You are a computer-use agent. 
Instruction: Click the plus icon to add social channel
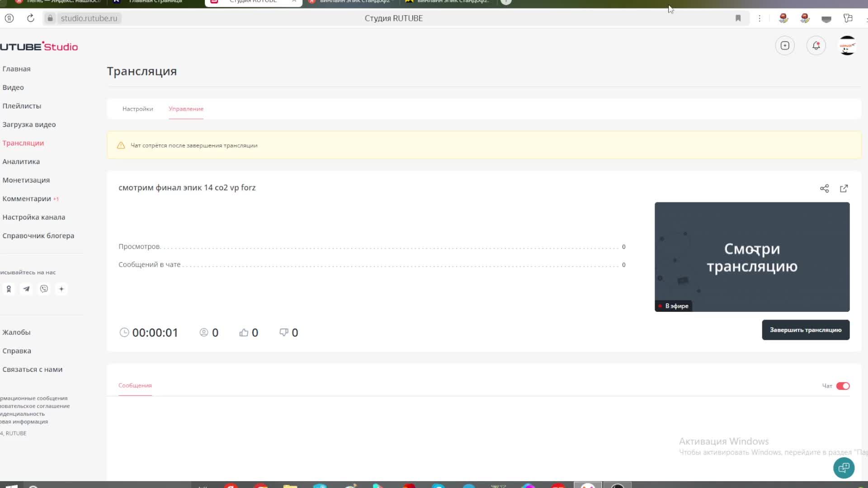(x=61, y=289)
